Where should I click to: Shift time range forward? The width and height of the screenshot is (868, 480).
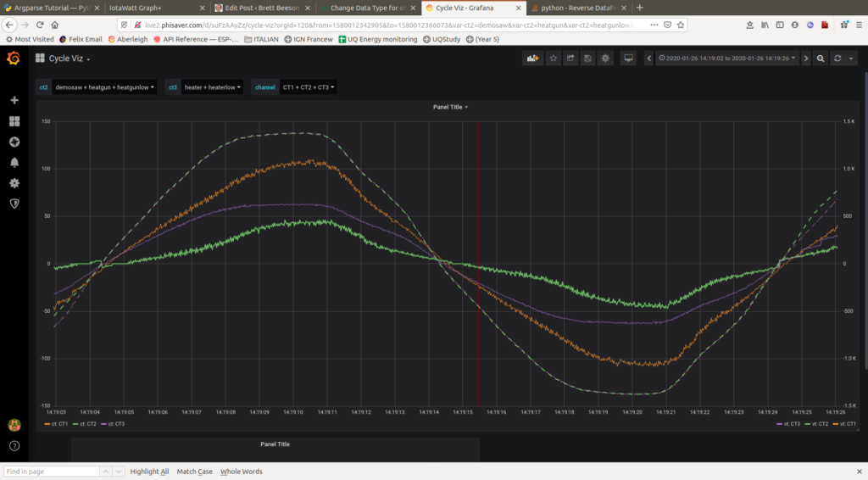click(806, 59)
